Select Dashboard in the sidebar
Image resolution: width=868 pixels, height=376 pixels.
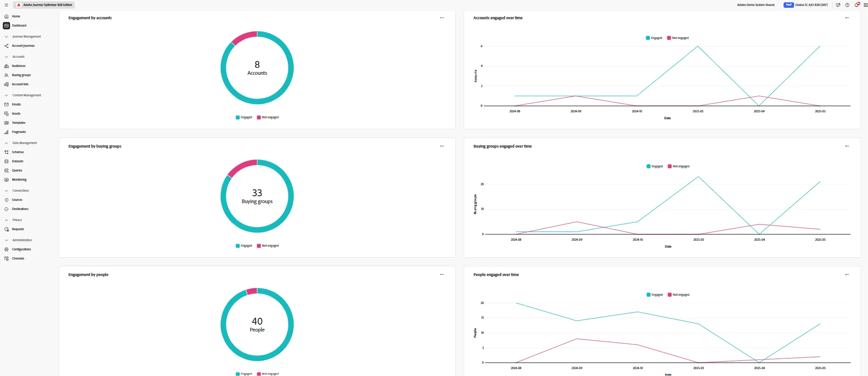(15, 26)
